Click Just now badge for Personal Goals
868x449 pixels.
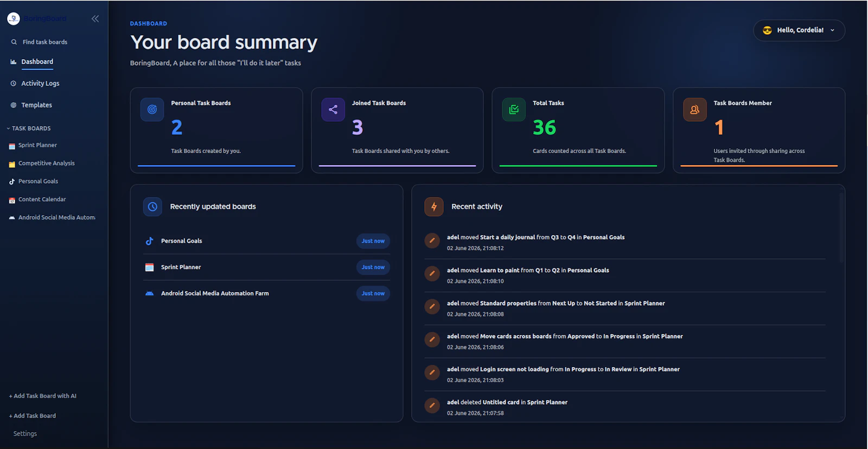[x=373, y=241]
